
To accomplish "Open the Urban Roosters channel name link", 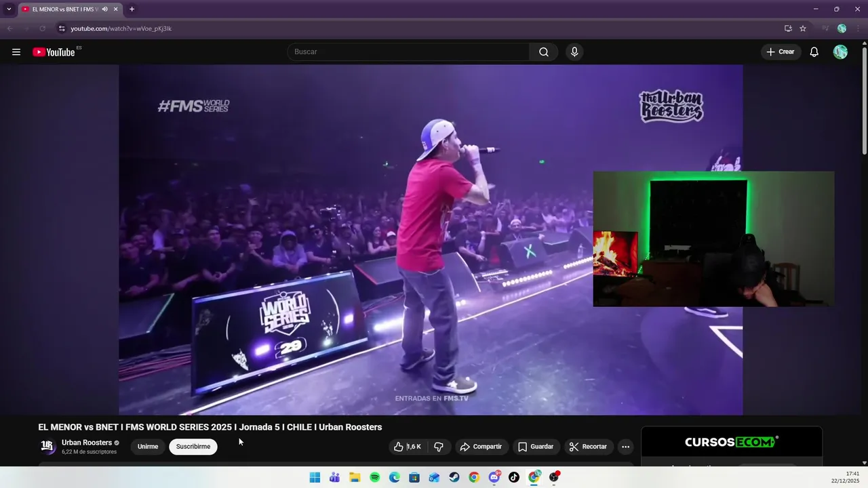I will (x=87, y=443).
